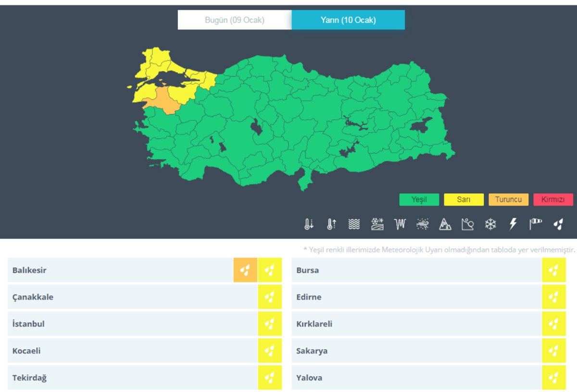
Task: Click the temperature drop thermometer icon
Action: [x=308, y=224]
